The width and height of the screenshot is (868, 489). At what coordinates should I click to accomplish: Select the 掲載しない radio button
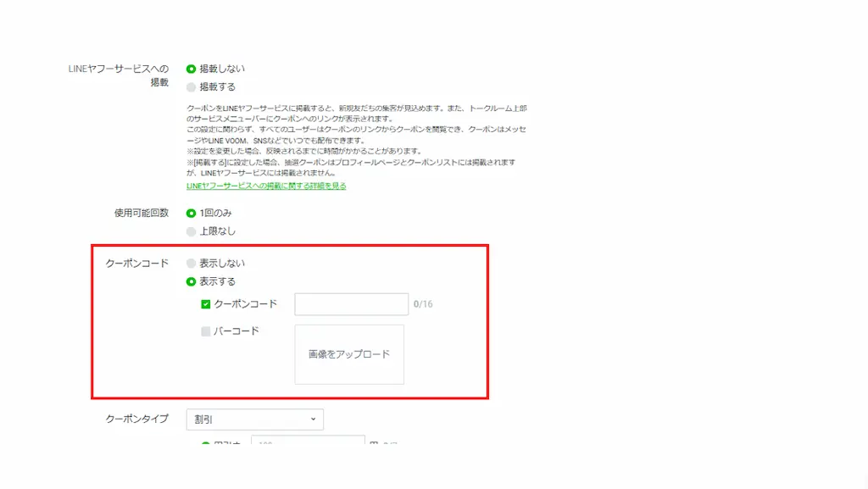[192, 69]
